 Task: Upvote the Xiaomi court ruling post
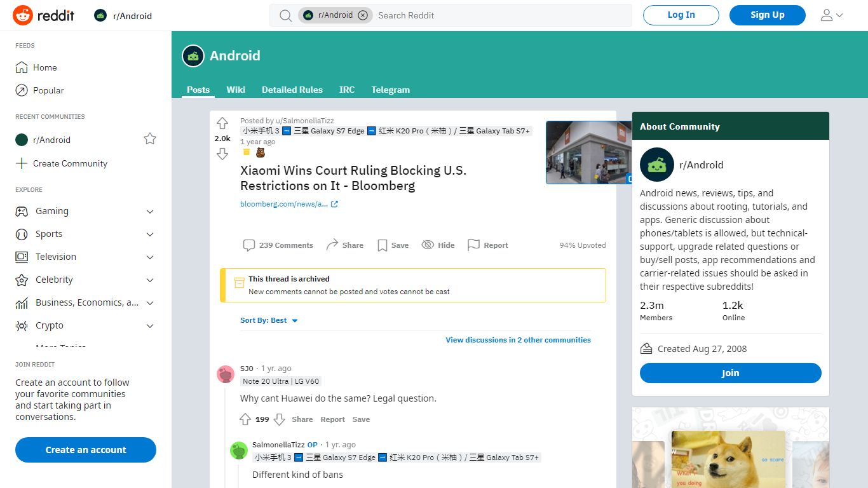point(222,123)
